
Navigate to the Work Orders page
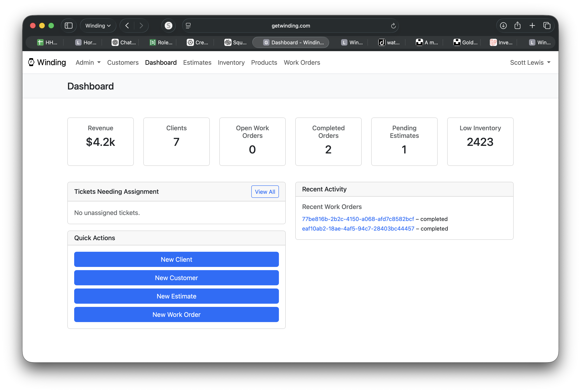[302, 63]
